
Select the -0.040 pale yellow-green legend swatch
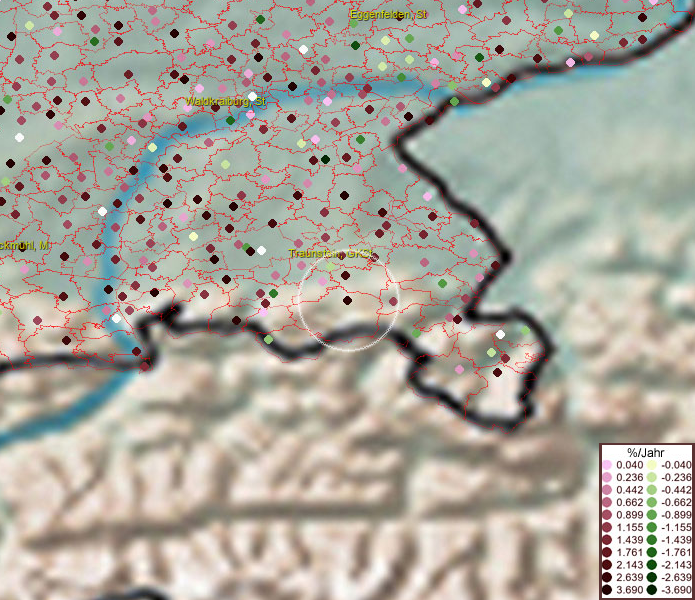(x=651, y=465)
